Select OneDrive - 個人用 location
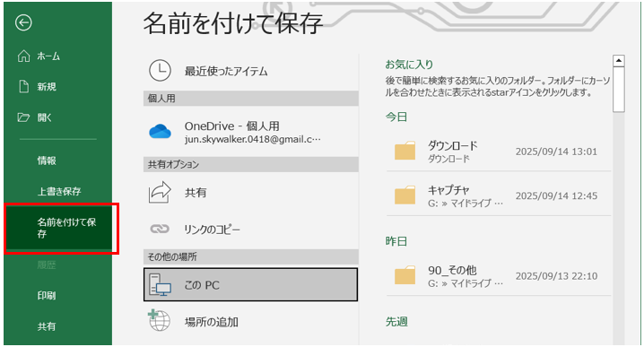Image resolution: width=644 pixels, height=347 pixels. pyautogui.click(x=250, y=132)
